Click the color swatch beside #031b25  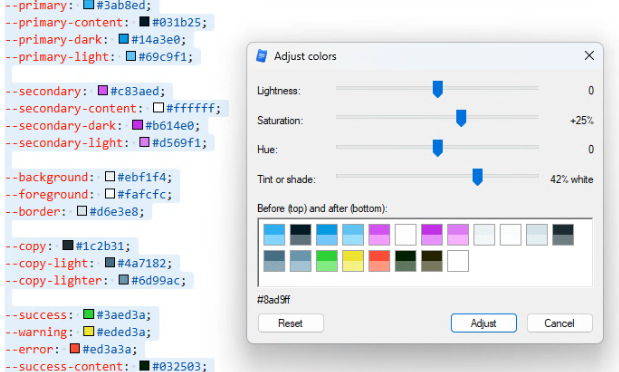point(144,21)
